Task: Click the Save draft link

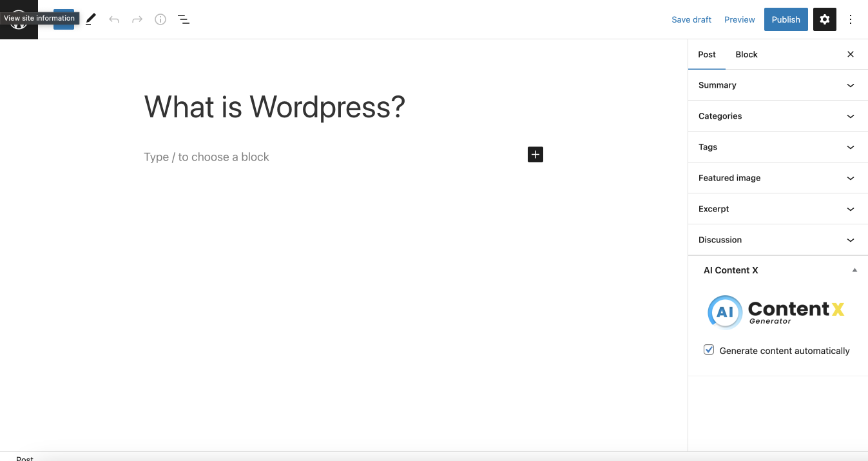Action: pos(691,19)
